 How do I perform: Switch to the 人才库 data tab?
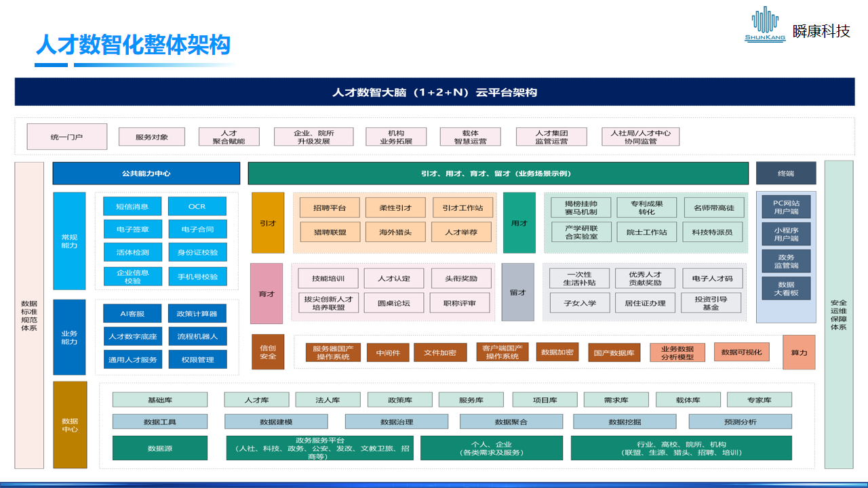tap(258, 399)
